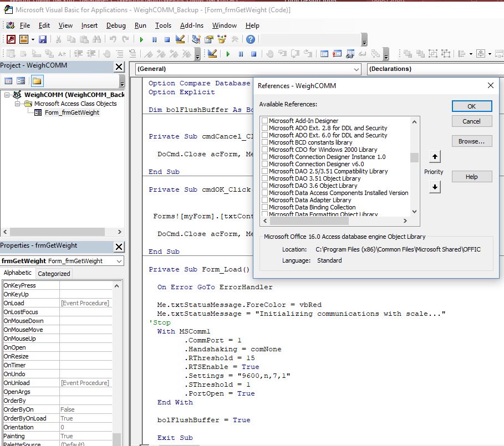Open the Debug menu
The image size is (504, 446).
116,25
